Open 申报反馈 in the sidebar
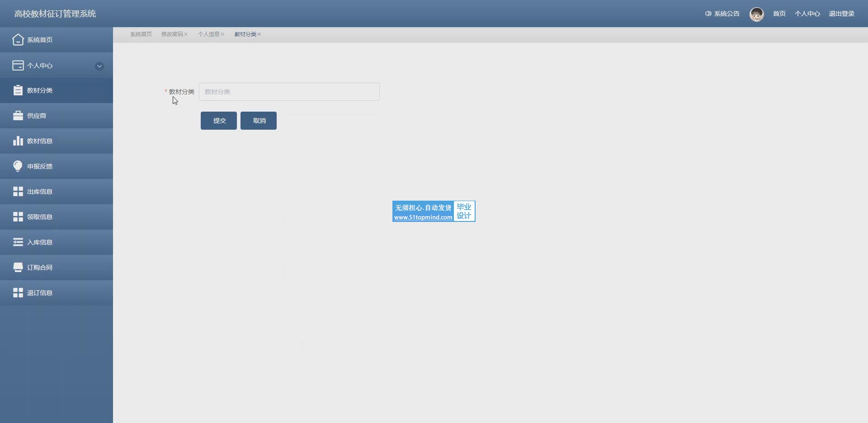868x423 pixels. click(57, 166)
